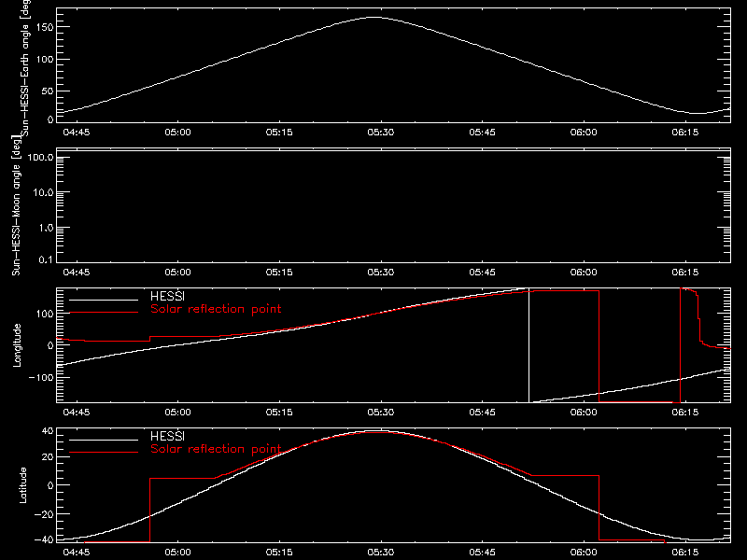Screen dimensions: 747x560
Task: Click the red legend line in Latitude plot
Action: click(104, 453)
